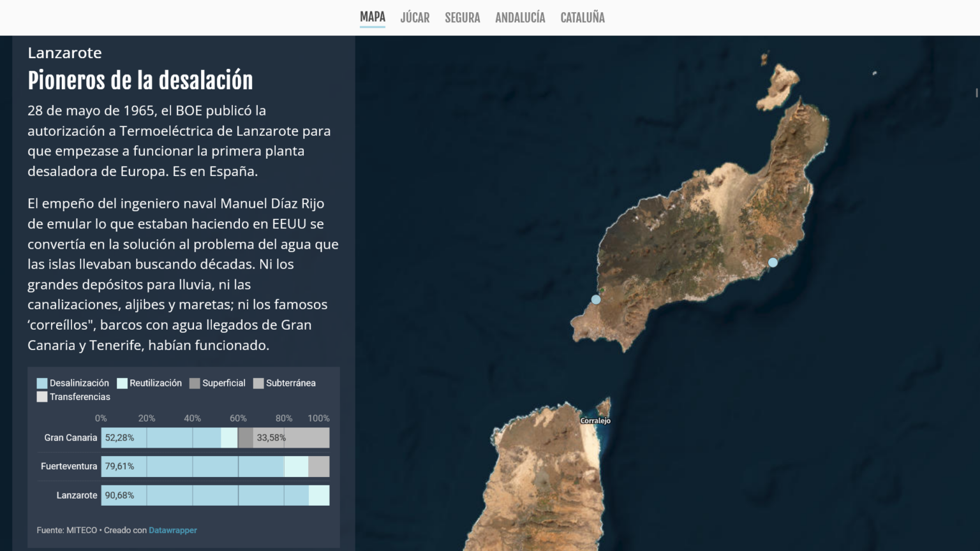Select the Superficial legend swatch
This screenshot has height=551, width=980.
pos(195,383)
